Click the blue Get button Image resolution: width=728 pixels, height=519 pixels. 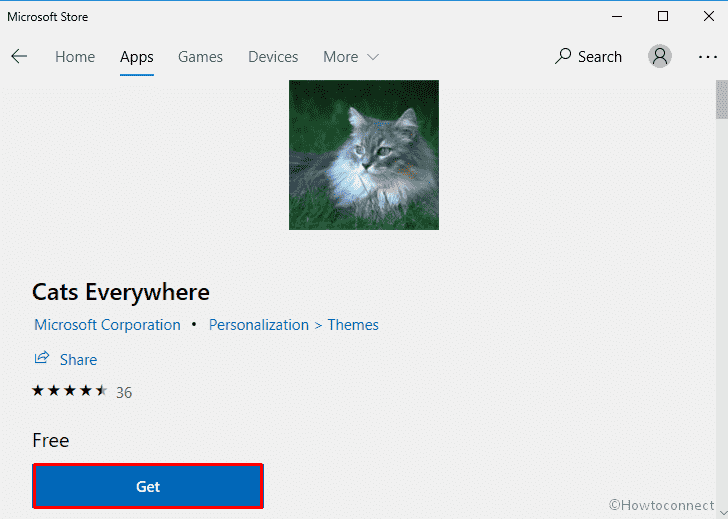pos(148,486)
